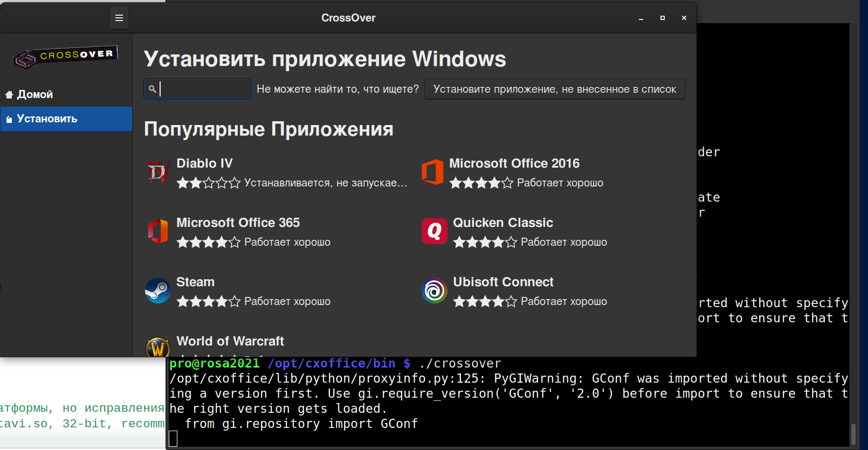Click the terminal cursor block
The image size is (868, 450).
(173, 439)
